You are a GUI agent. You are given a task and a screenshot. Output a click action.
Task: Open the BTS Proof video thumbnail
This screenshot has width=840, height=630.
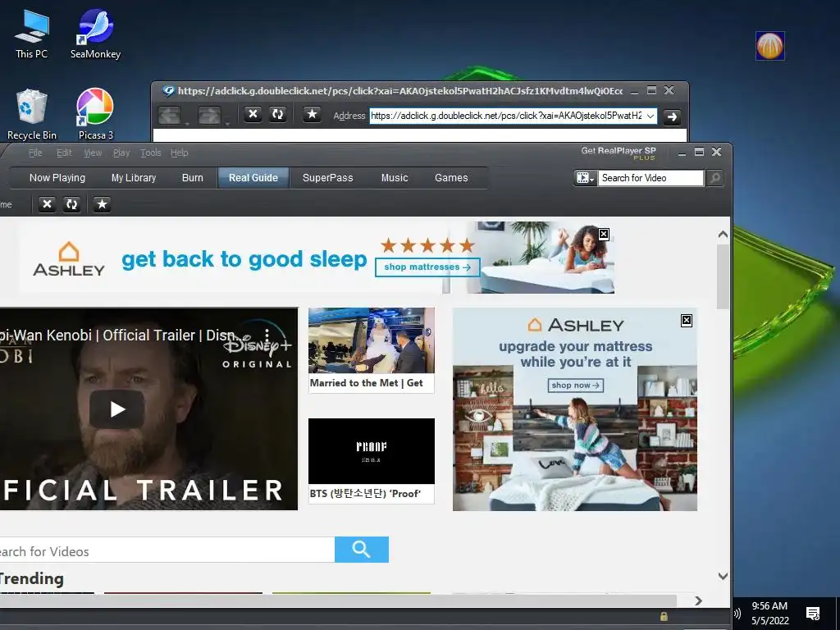pos(372,451)
